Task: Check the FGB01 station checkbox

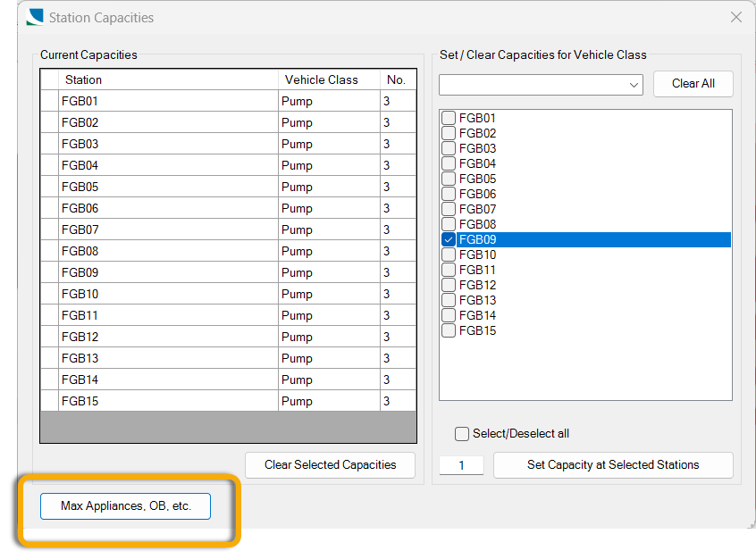Action: (449, 118)
